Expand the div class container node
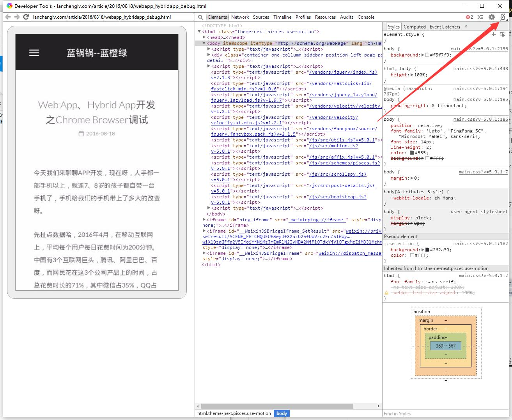Image resolution: width=512 pixels, height=420 pixels. pyautogui.click(x=209, y=55)
